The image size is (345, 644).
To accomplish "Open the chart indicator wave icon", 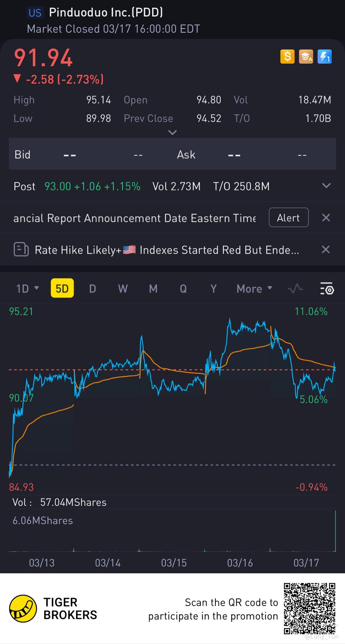I will 295,288.
